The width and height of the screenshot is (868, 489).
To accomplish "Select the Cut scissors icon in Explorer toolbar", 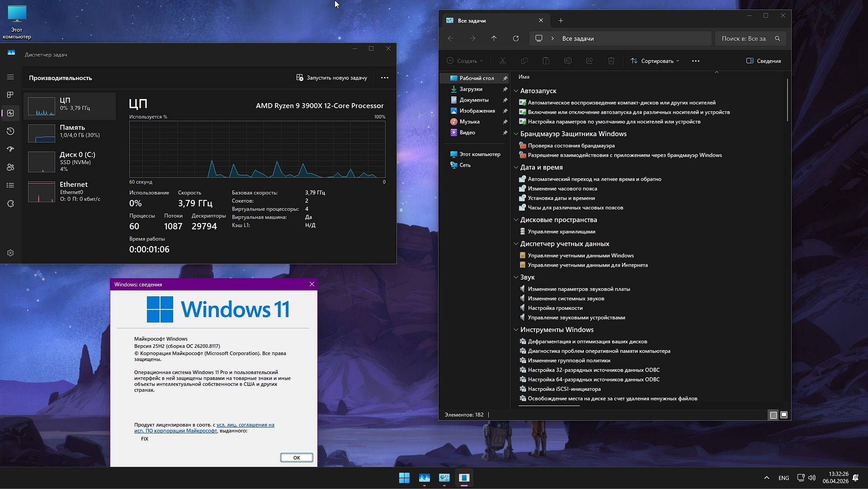I will [x=502, y=60].
